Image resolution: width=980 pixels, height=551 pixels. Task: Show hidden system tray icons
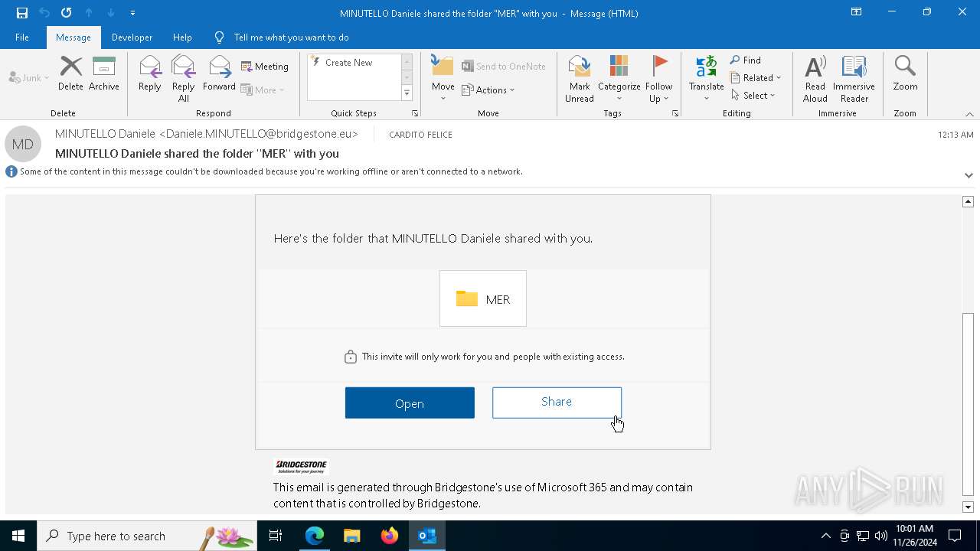pyautogui.click(x=825, y=536)
